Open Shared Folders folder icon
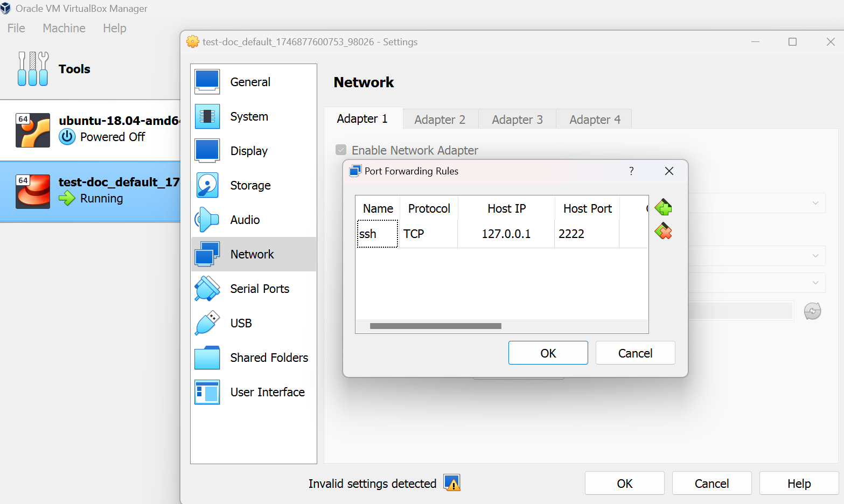844x504 pixels. click(207, 358)
